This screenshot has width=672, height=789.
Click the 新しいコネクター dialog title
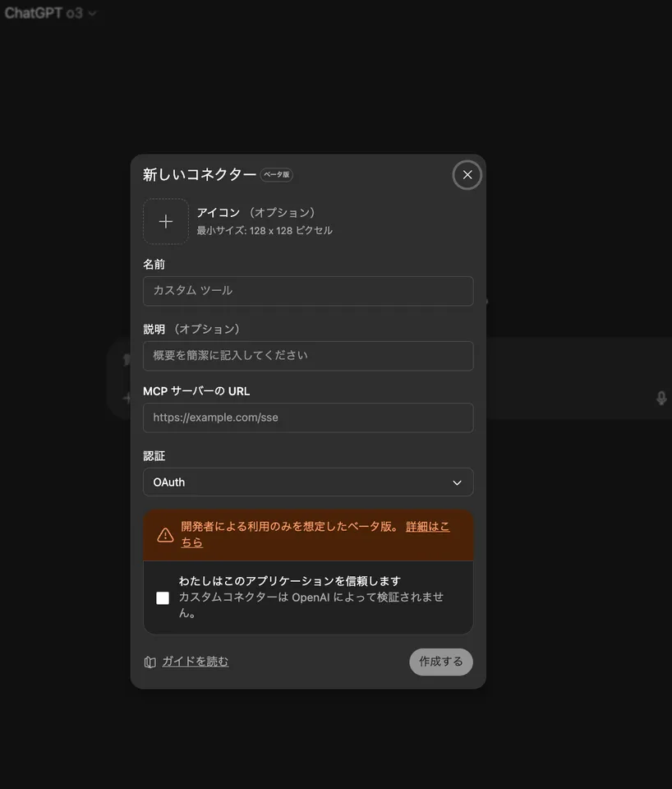200,174
